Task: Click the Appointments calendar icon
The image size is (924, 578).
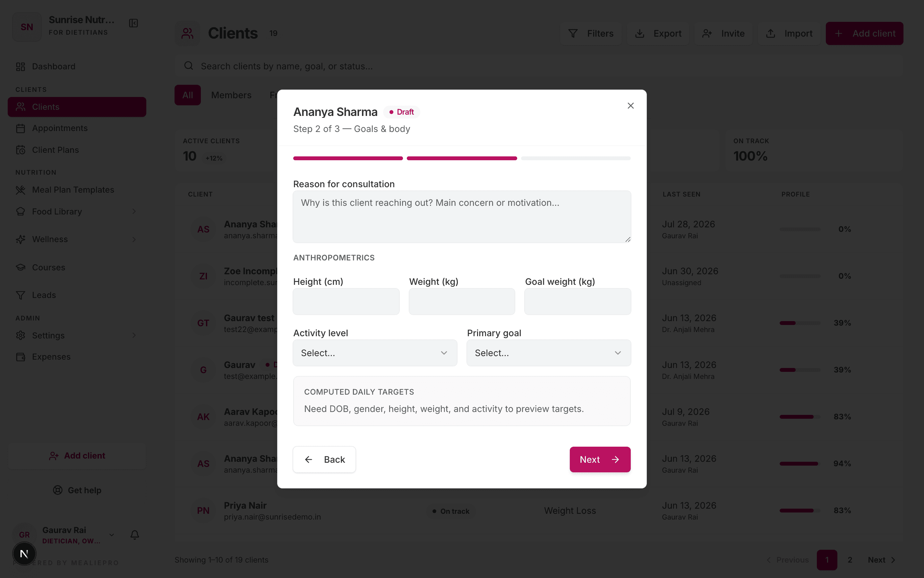Action: pos(21,128)
